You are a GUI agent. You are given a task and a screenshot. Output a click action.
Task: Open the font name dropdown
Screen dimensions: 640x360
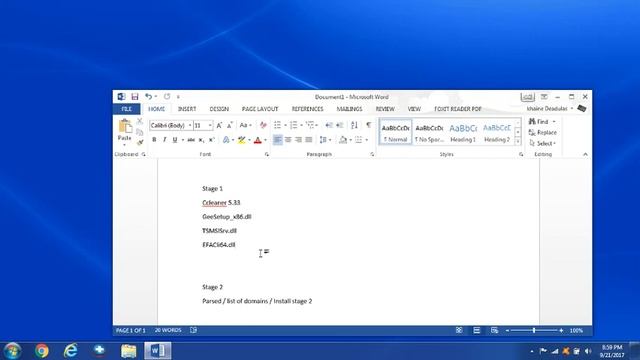coord(190,125)
